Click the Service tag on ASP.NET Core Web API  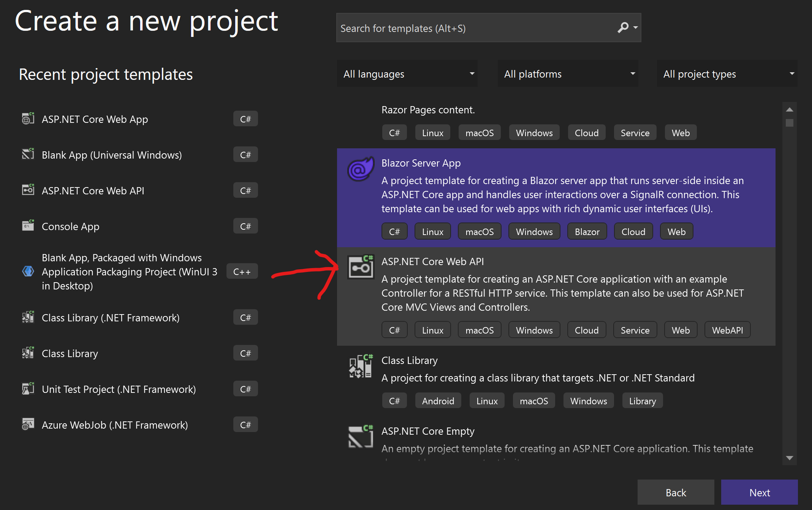[x=635, y=330]
